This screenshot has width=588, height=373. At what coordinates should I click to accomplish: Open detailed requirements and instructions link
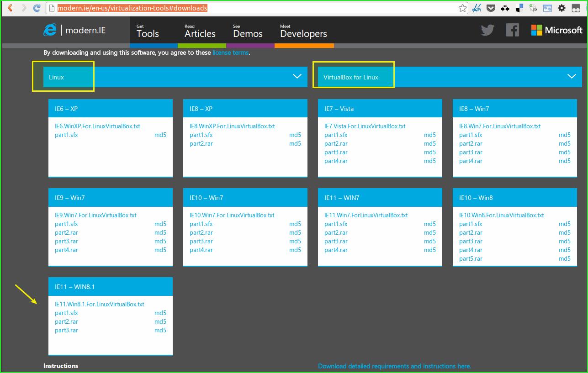click(x=394, y=366)
